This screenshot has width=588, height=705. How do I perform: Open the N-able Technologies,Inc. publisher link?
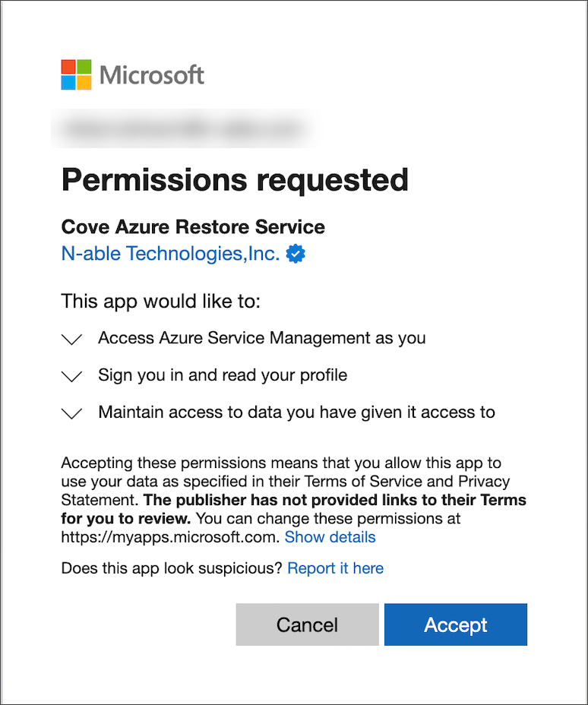pos(170,254)
